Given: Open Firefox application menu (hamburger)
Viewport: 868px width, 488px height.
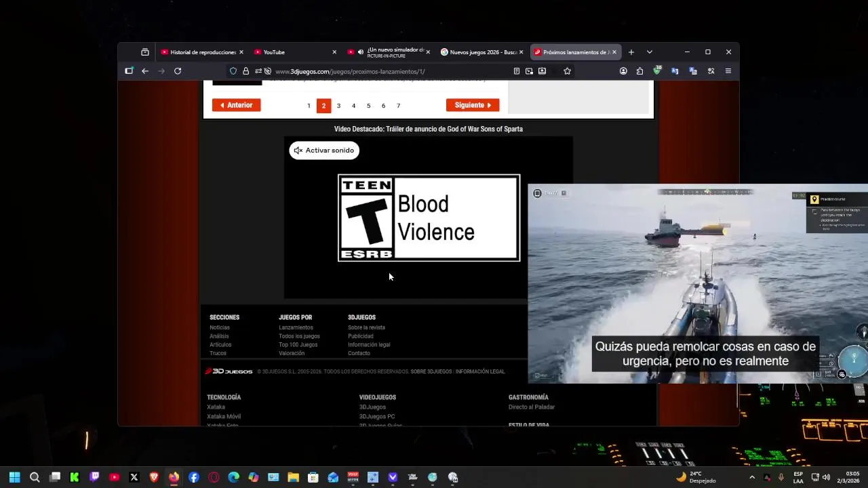Looking at the screenshot, I should pyautogui.click(x=728, y=71).
